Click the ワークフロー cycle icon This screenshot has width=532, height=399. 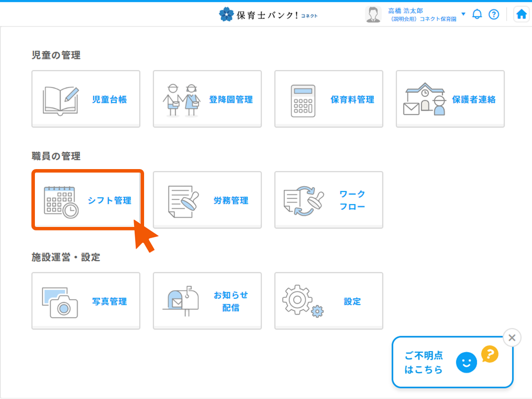[x=303, y=201]
